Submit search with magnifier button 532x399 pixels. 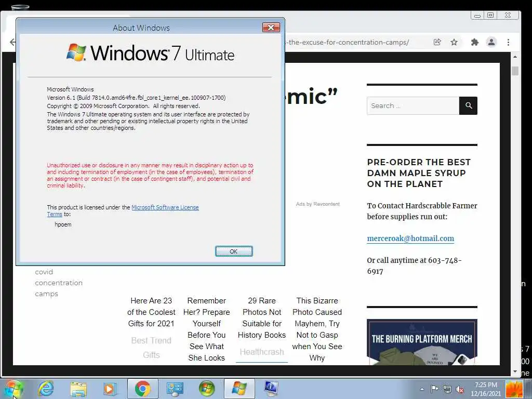point(468,105)
